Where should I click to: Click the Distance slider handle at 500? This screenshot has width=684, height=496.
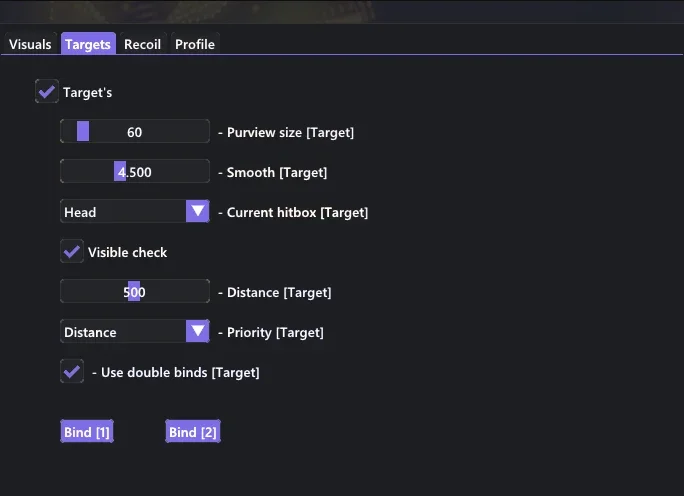[x=134, y=291]
